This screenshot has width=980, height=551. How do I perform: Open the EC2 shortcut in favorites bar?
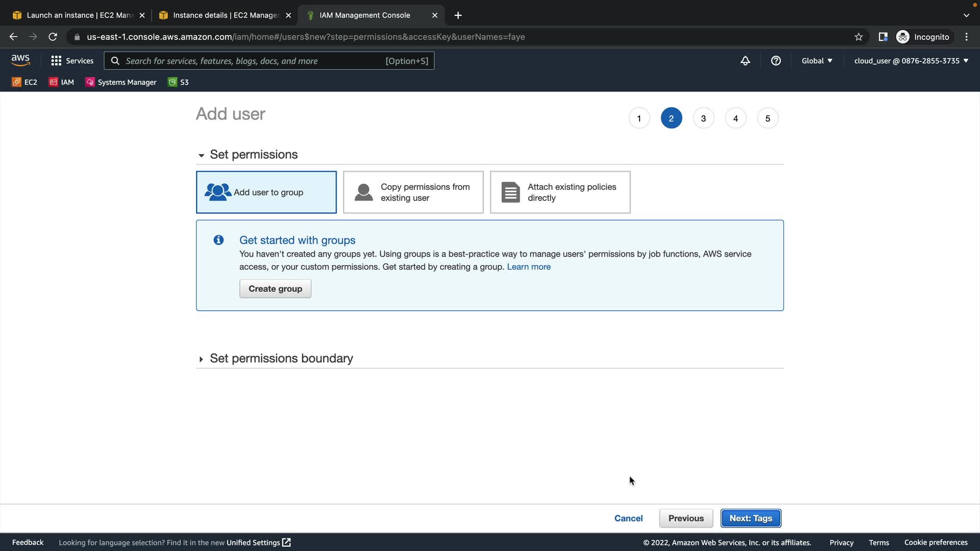tap(24, 82)
